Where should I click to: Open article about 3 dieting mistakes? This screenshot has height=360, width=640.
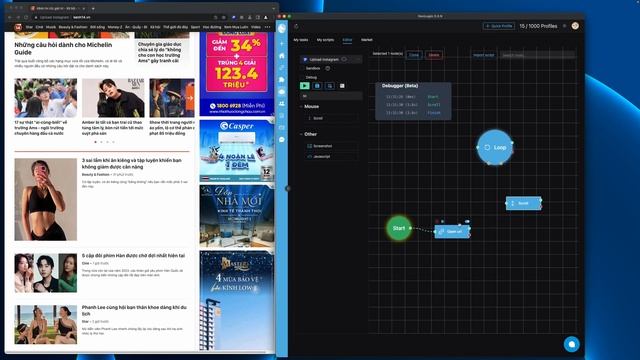(x=131, y=163)
